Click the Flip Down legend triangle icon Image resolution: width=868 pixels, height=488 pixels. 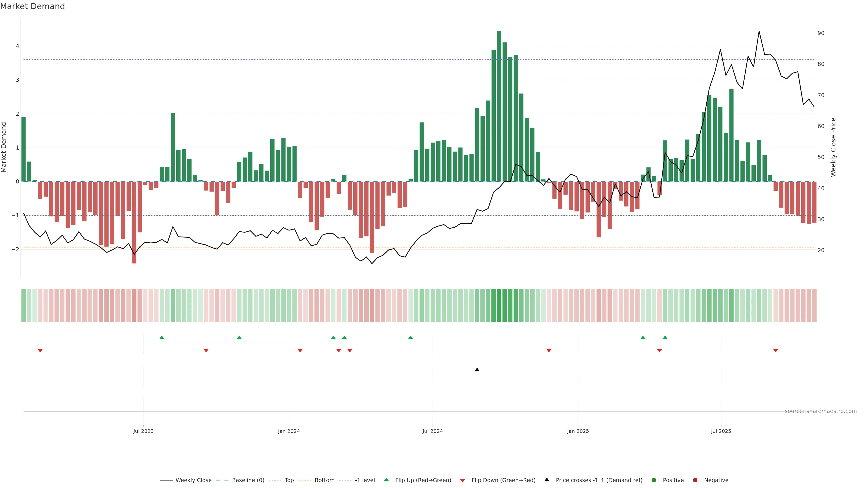(x=462, y=480)
